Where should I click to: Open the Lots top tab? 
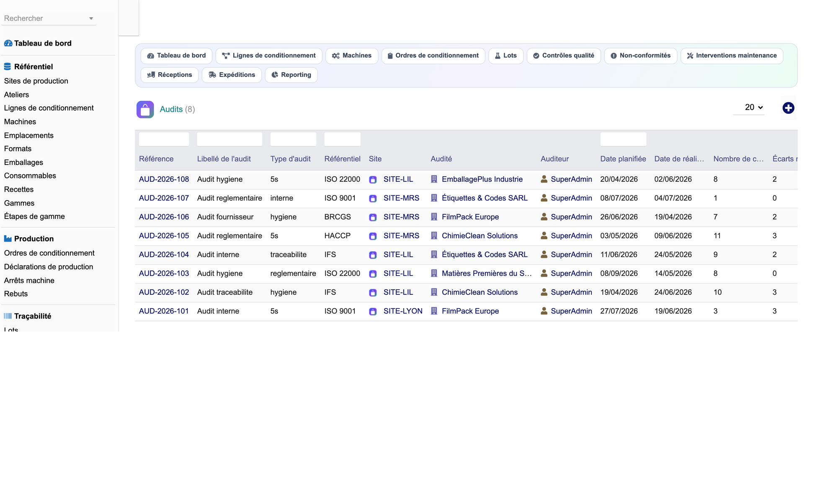[506, 56]
